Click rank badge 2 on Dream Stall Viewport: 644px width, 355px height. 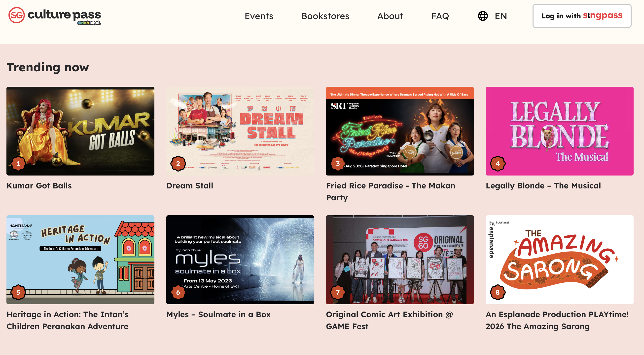pyautogui.click(x=178, y=164)
